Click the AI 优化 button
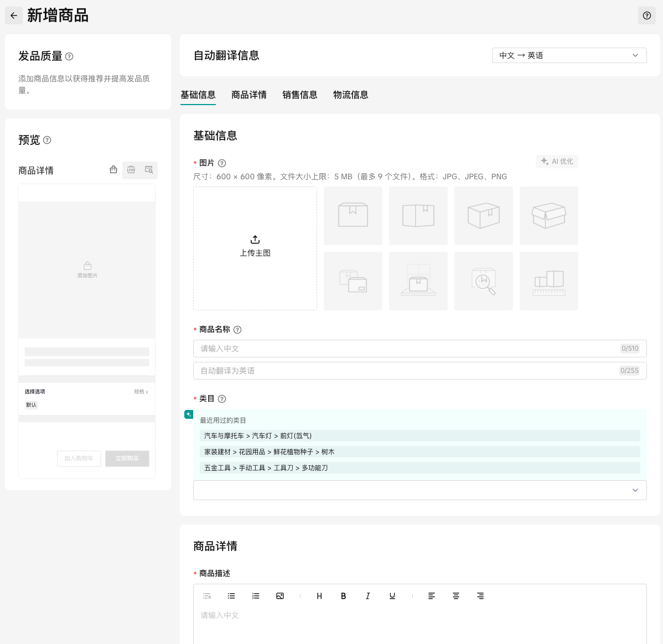The image size is (663, 644). (x=557, y=162)
